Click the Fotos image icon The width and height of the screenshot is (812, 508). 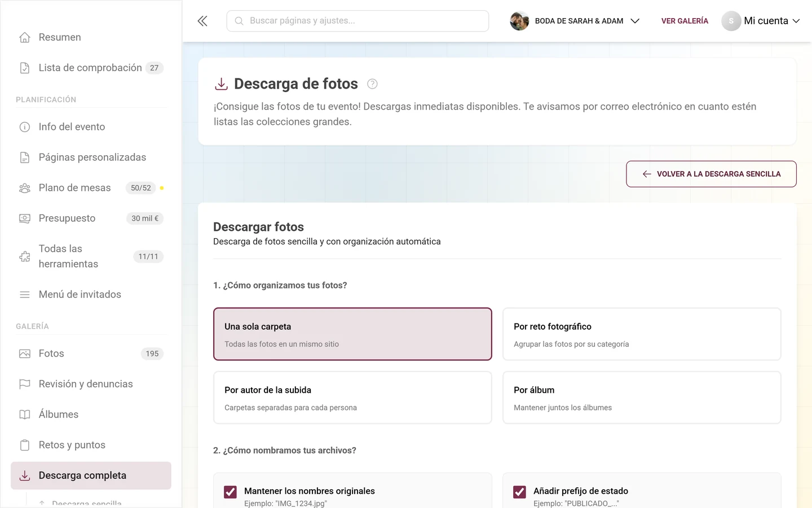click(x=25, y=353)
